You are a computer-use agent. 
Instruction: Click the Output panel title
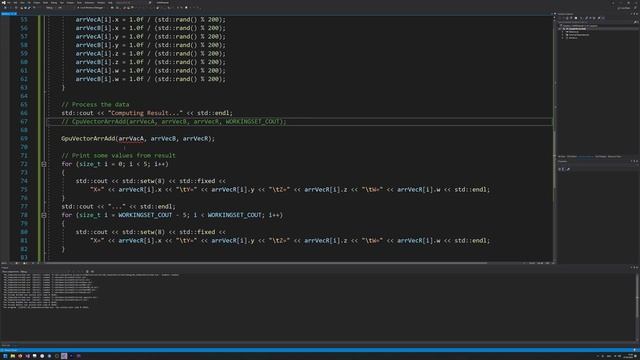(4, 267)
